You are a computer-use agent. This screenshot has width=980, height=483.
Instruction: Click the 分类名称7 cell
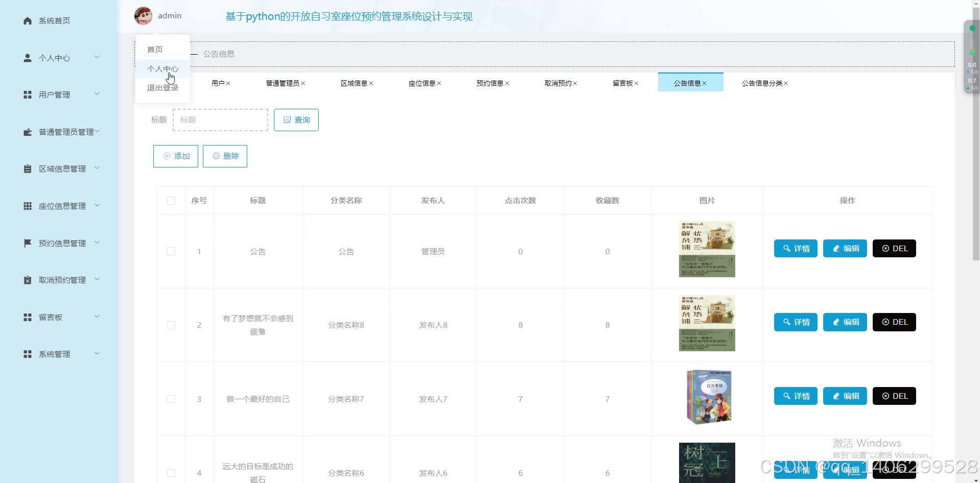click(x=346, y=399)
